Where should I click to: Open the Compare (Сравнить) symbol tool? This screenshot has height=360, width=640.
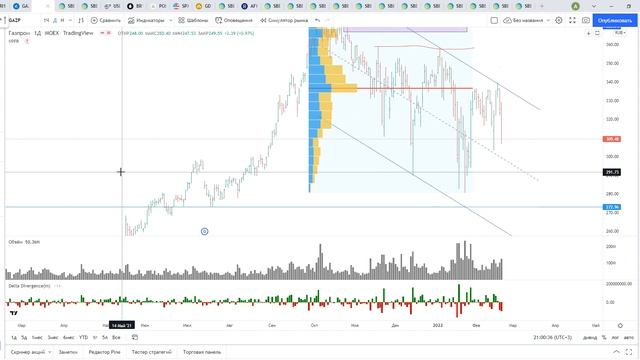106,20
